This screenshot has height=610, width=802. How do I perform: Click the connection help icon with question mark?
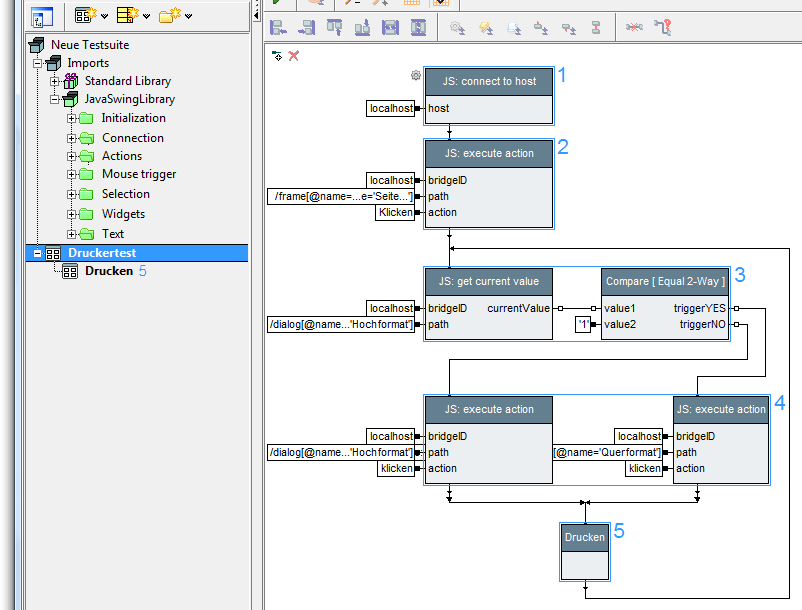662,28
